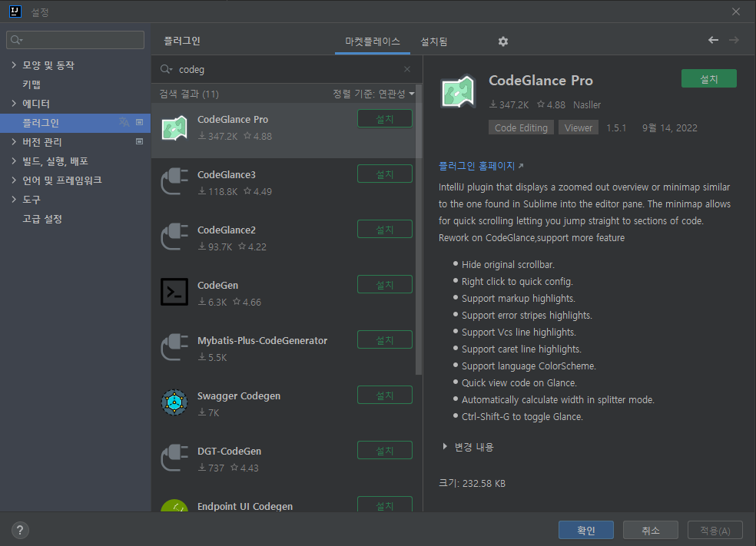Install the CodeGen plugin

point(385,284)
